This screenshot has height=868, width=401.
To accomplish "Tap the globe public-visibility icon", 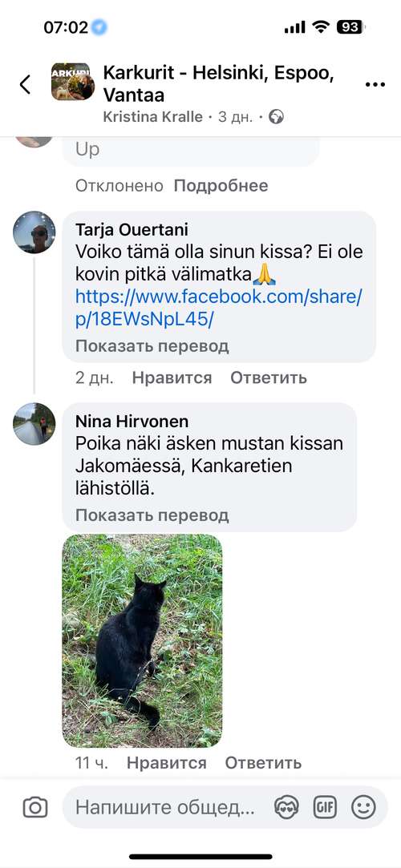I will (x=276, y=117).
